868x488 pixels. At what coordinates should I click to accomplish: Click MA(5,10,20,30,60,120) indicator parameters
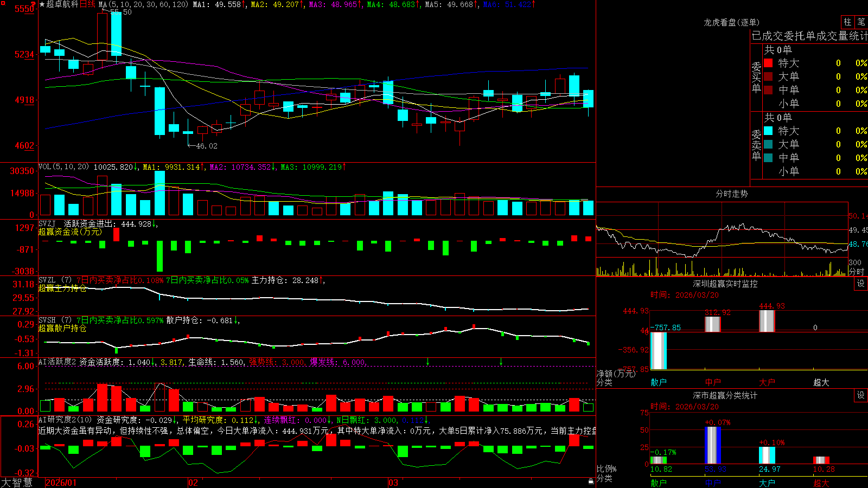point(143,4)
